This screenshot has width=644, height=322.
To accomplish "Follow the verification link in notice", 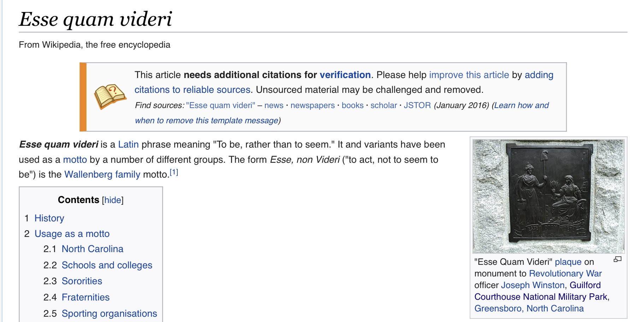I will [x=345, y=75].
